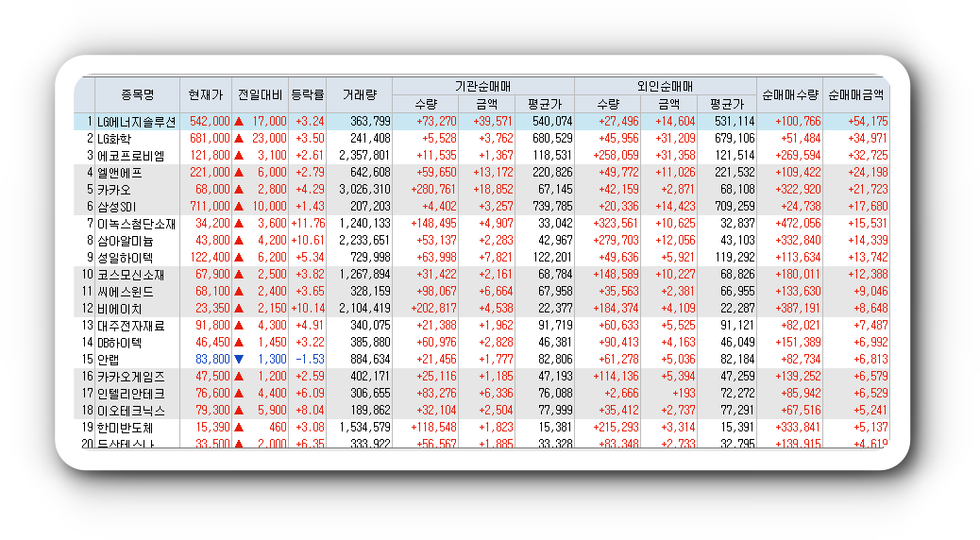Select the 에코프로비엠 stock name
Screen dimensions: 980x540
pyautogui.click(x=131, y=156)
